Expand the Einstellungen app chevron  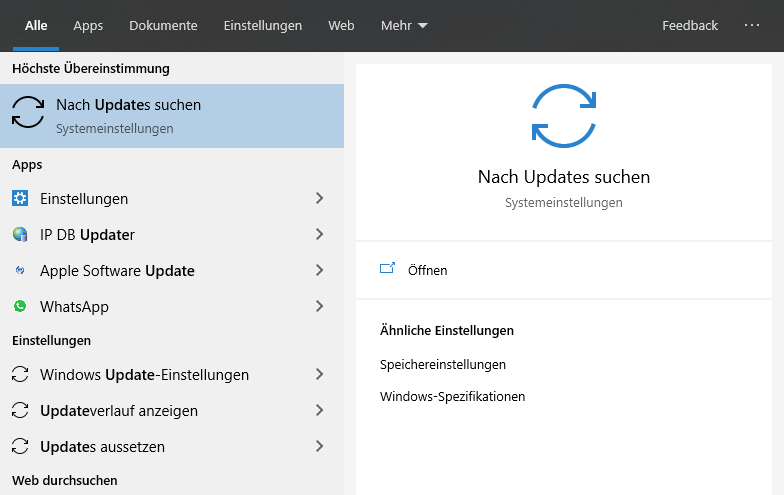point(320,198)
